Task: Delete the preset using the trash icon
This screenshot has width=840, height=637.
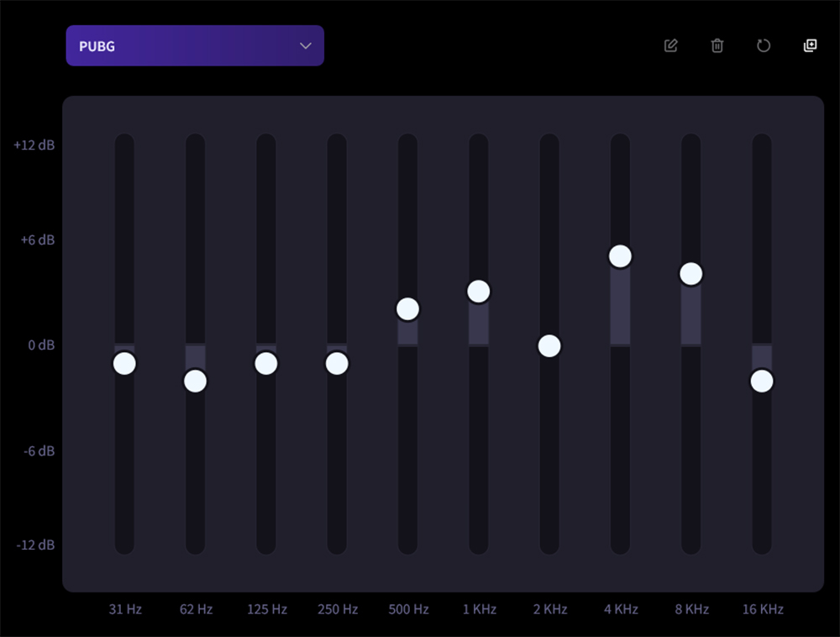Action: click(717, 45)
